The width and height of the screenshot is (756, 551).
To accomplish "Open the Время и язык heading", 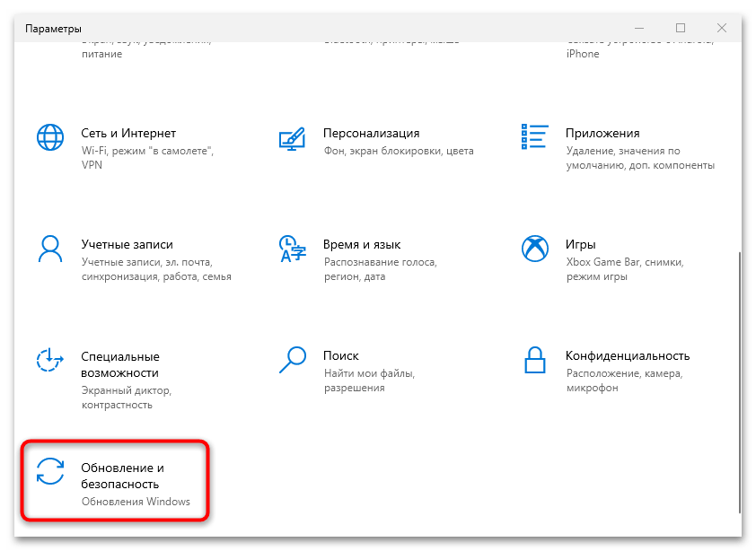I will (x=362, y=244).
